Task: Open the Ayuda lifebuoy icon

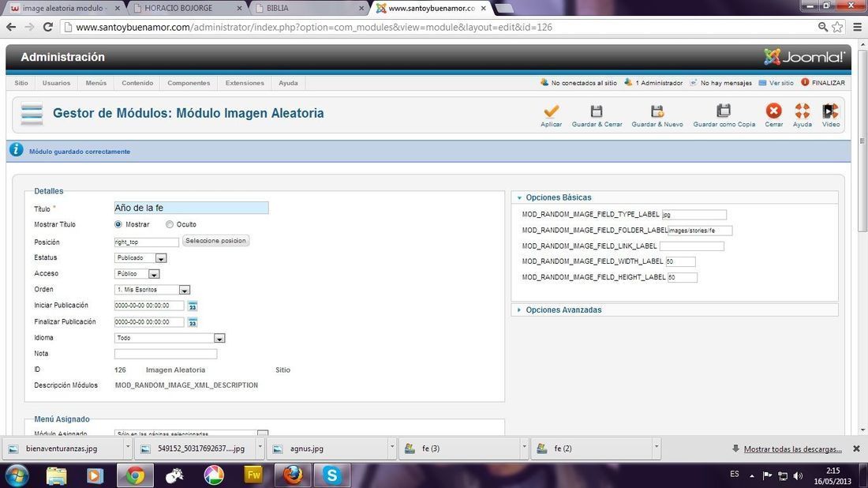Action: (x=803, y=111)
